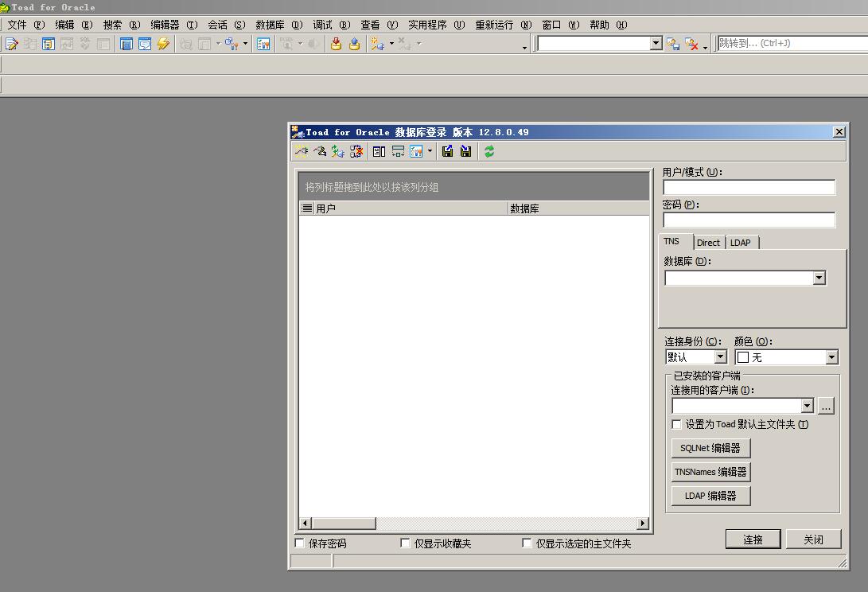Click the horizontal scrollbar thumb in connection list

point(344,524)
